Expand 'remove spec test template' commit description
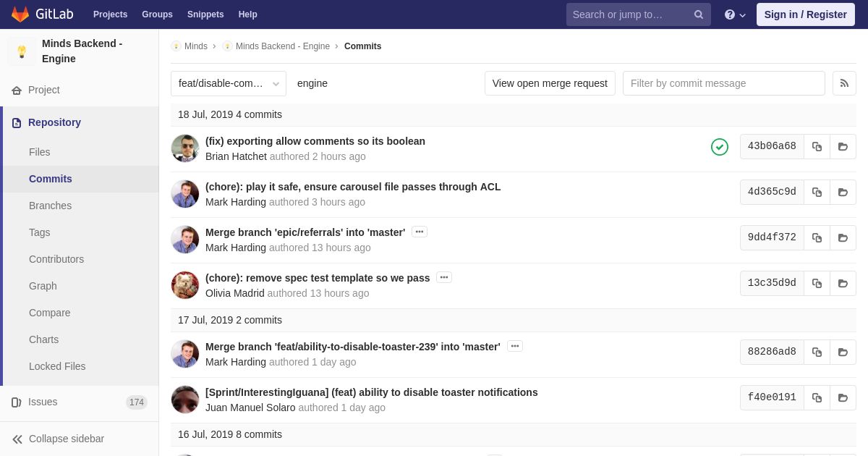The height and width of the screenshot is (456, 868). tap(444, 277)
